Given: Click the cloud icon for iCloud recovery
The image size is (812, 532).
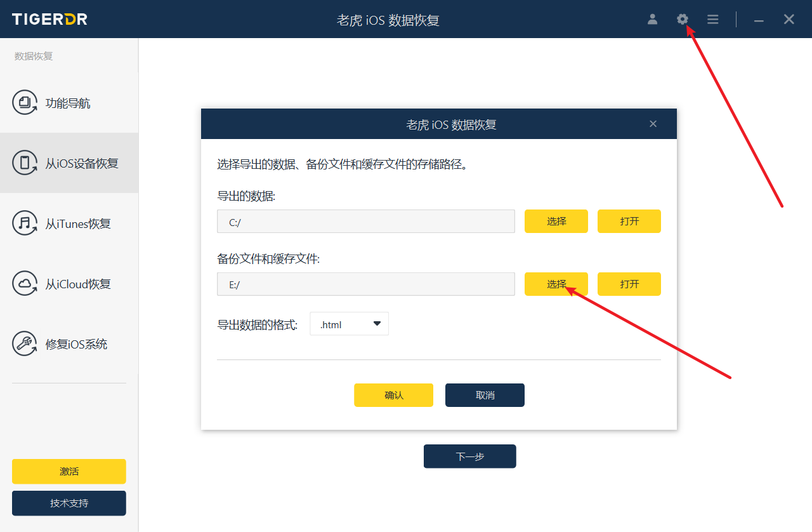Looking at the screenshot, I should [25, 284].
